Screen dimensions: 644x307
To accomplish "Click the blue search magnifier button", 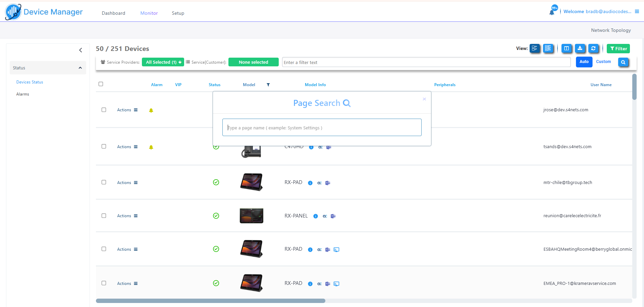I will [623, 62].
